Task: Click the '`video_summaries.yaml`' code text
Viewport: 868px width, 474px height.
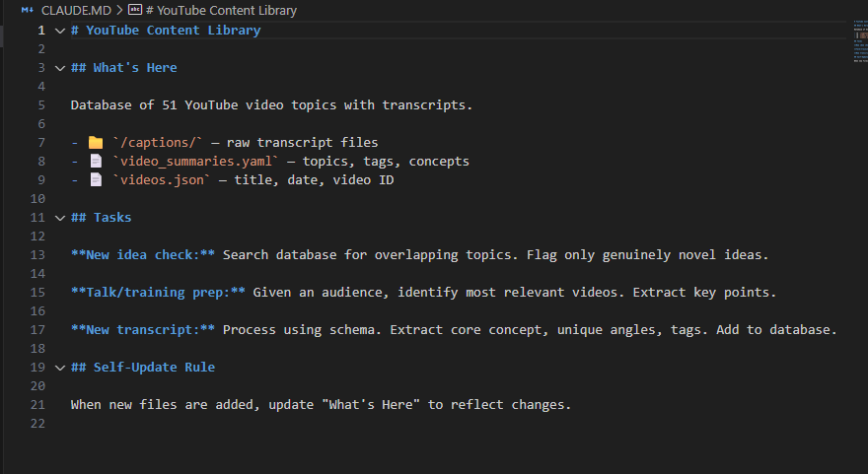Action: tap(195, 162)
